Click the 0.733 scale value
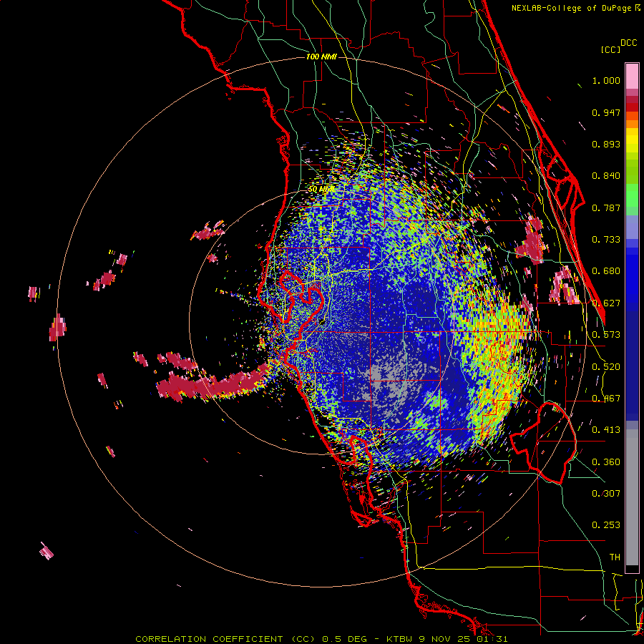This screenshot has height=644, width=644. click(x=606, y=240)
